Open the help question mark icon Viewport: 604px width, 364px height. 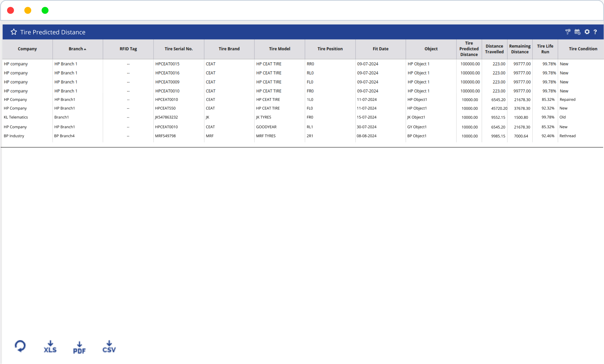click(x=595, y=32)
